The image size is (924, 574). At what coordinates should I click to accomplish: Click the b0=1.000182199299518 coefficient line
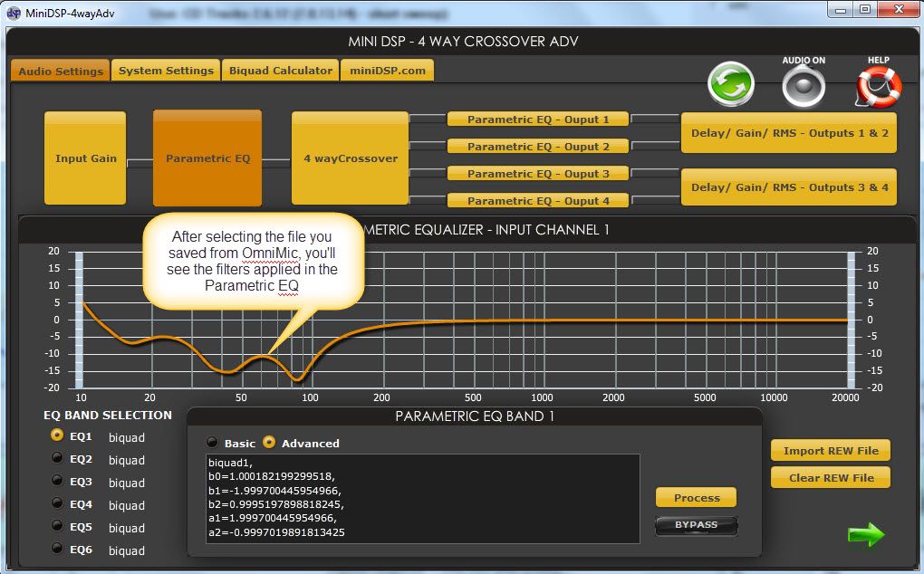click(272, 476)
